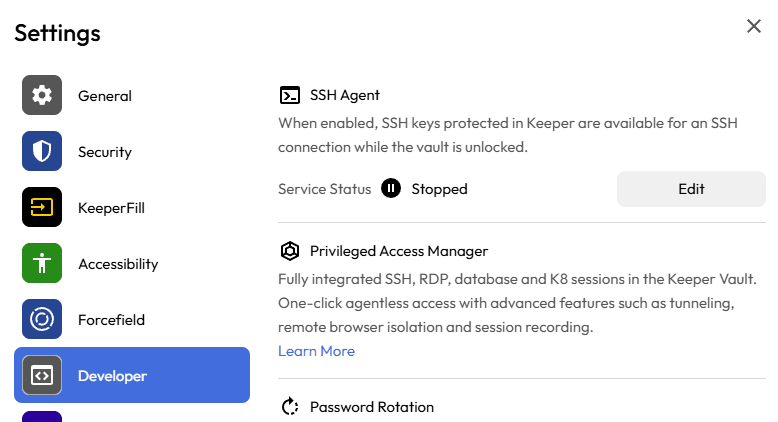
Task: Click the Stopped service status pause icon
Action: tap(391, 188)
